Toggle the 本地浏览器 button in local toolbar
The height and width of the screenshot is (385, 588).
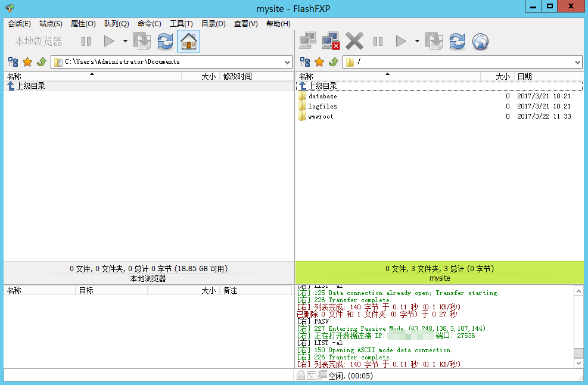point(38,41)
